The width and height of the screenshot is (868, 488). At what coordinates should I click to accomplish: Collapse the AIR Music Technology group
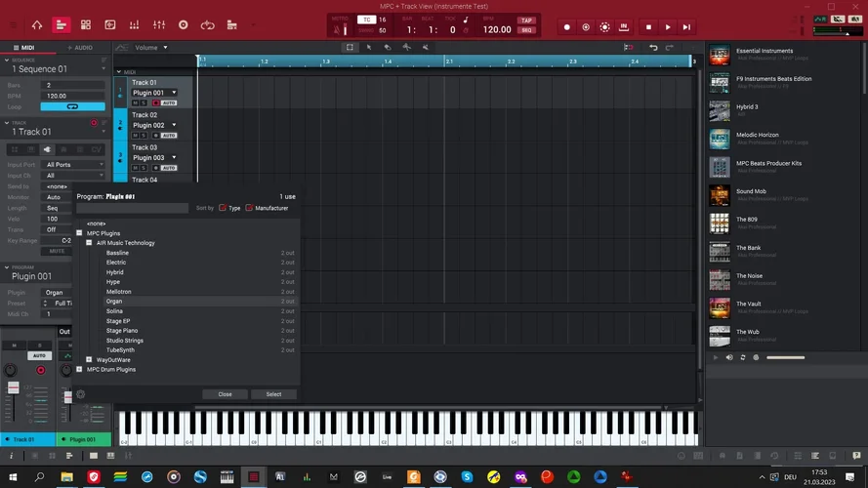point(89,243)
